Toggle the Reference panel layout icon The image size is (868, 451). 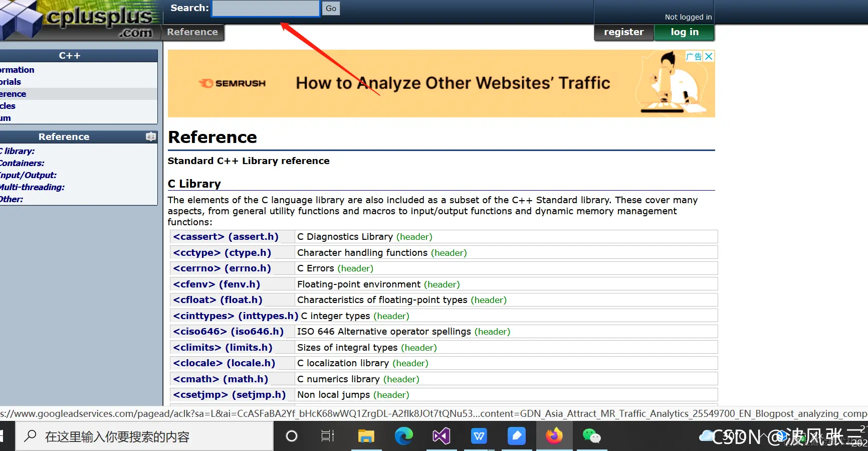tap(151, 136)
